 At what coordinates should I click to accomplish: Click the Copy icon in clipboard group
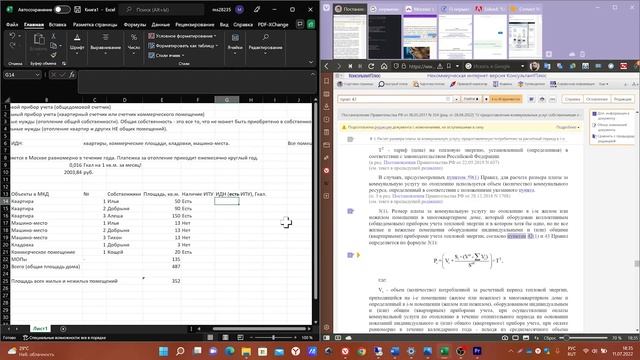point(53,45)
